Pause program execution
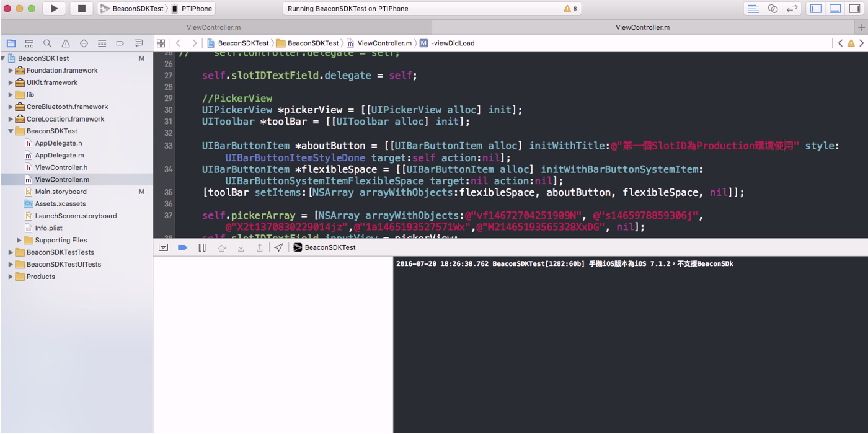Image resolution: width=868 pixels, height=434 pixels. click(x=202, y=247)
